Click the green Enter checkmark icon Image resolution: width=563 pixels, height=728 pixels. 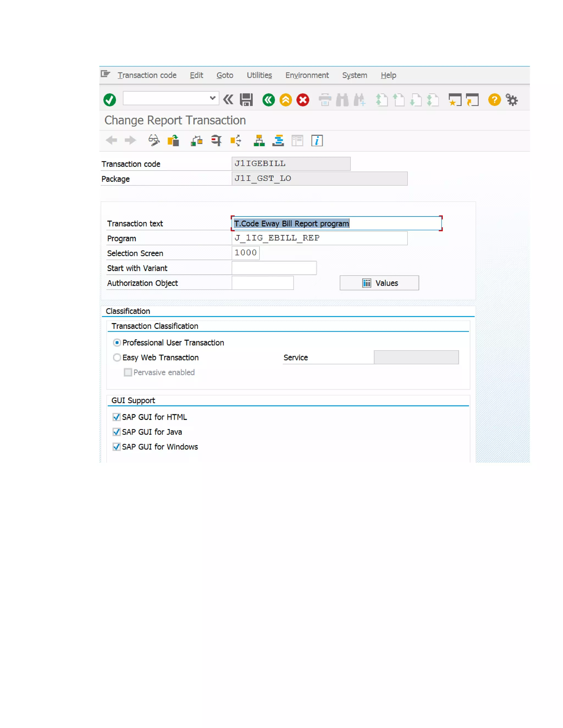point(109,100)
